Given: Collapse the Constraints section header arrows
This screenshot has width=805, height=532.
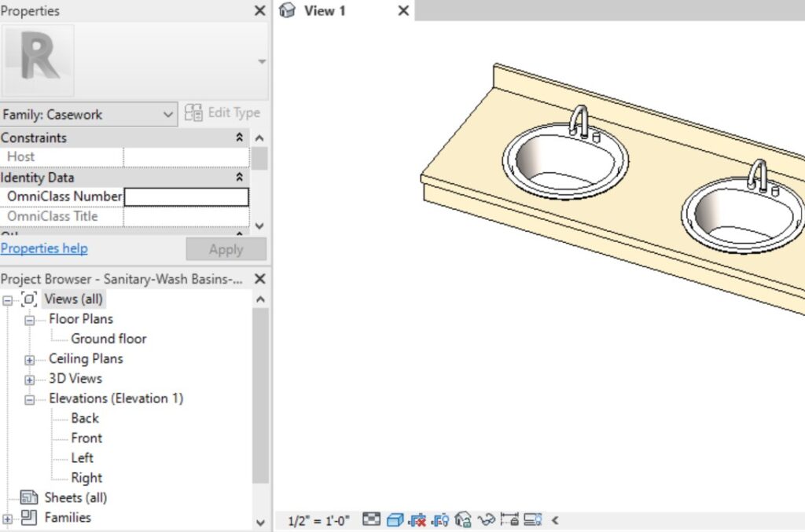Looking at the screenshot, I should (239, 138).
